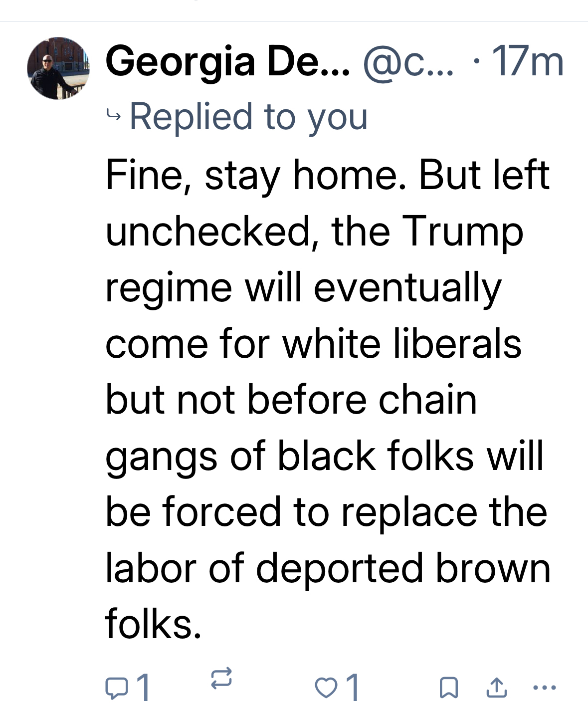Click the '17m' timestamp
Viewport: 588px width, 710px height.
click(x=528, y=62)
